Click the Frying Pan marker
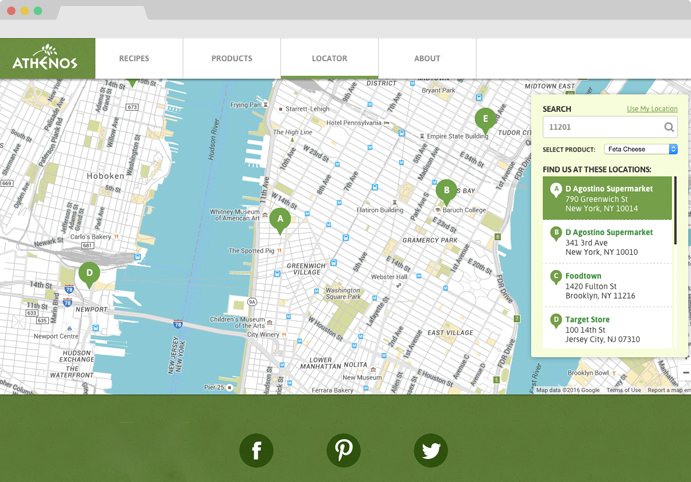 tap(265, 105)
